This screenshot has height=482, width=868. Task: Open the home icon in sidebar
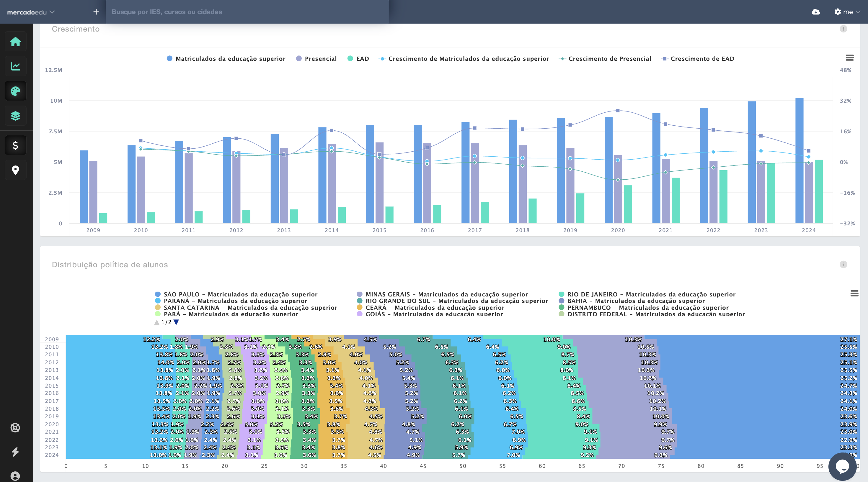click(15, 42)
